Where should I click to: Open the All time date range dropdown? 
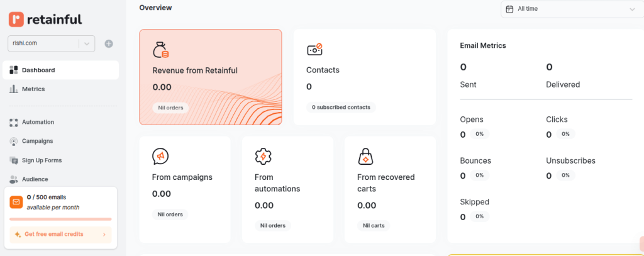pyautogui.click(x=572, y=9)
